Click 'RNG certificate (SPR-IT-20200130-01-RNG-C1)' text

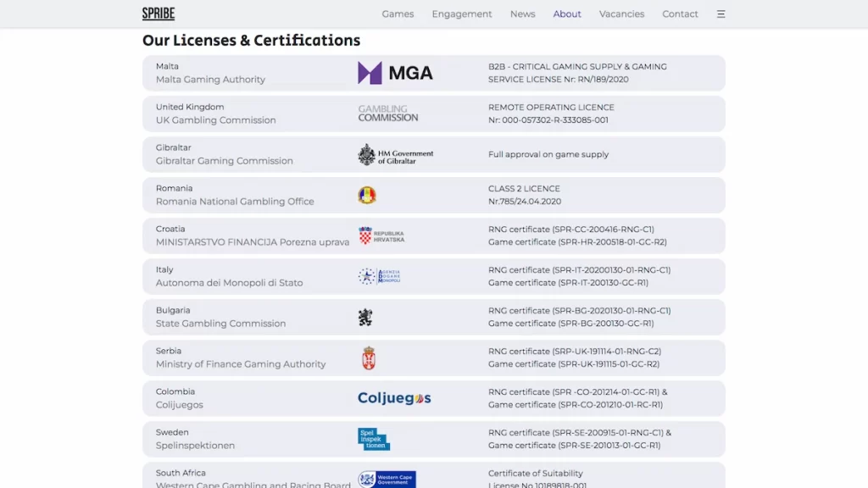(579, 270)
